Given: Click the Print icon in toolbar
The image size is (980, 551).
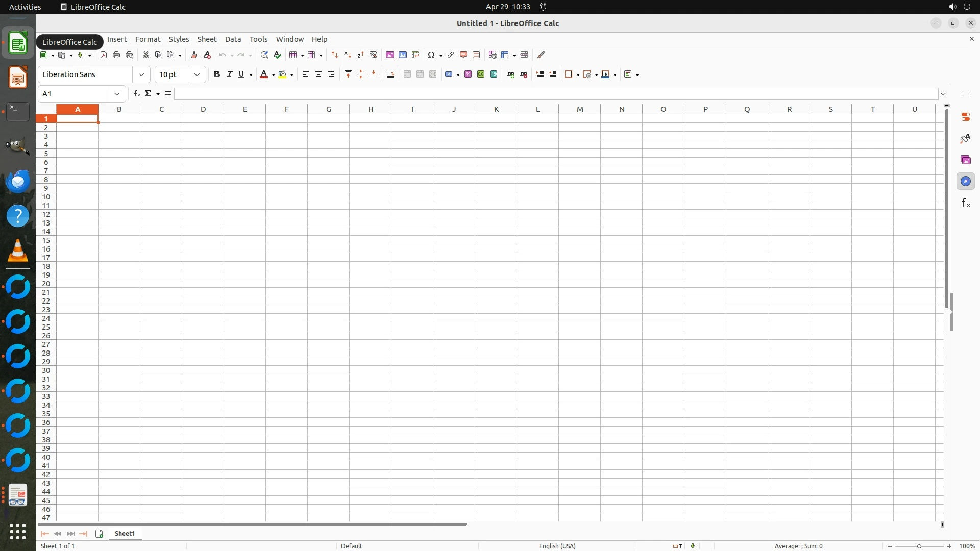Looking at the screenshot, I should (116, 55).
